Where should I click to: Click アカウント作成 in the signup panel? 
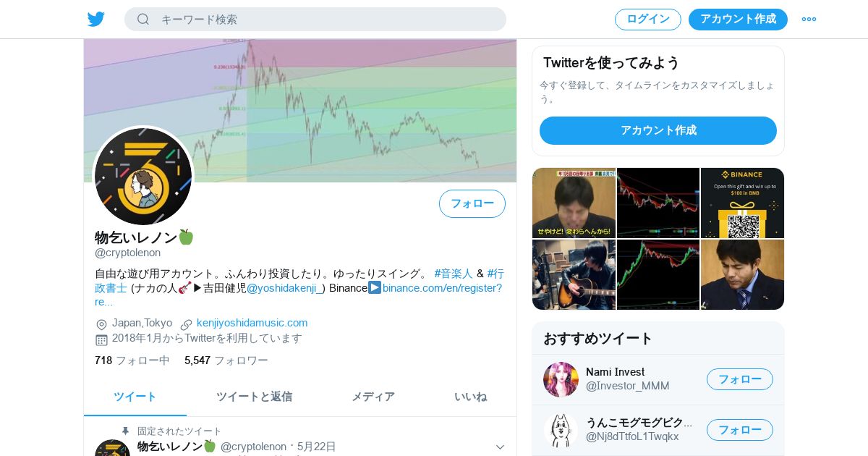[658, 130]
